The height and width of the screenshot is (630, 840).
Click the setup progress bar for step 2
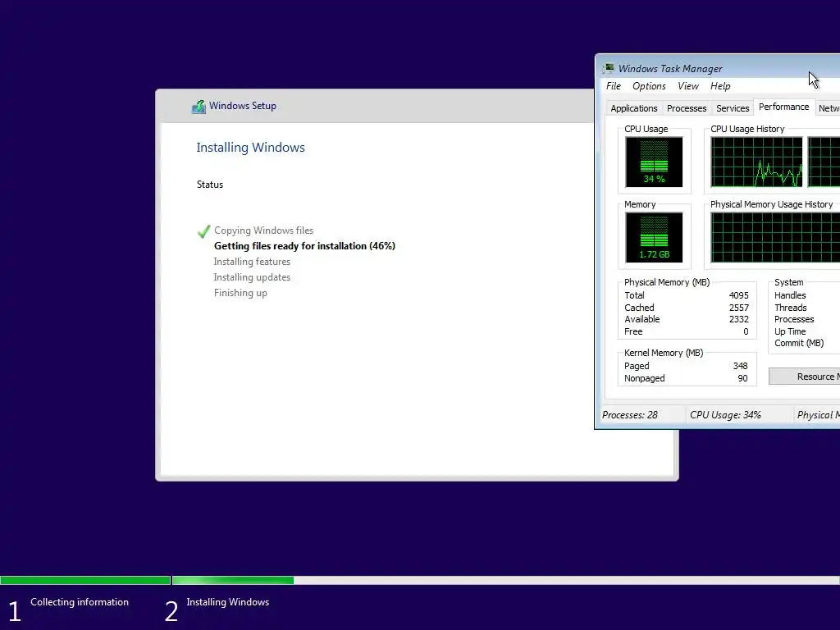click(x=505, y=580)
